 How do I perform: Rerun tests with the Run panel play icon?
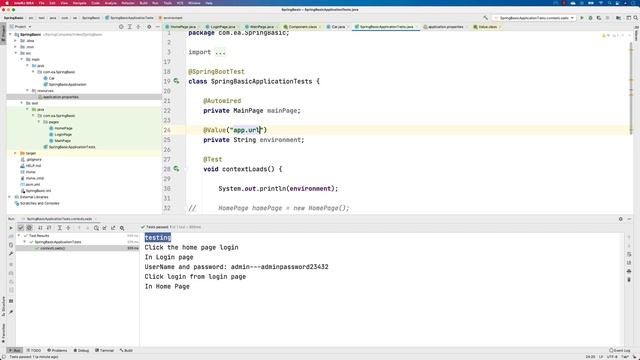[11, 228]
